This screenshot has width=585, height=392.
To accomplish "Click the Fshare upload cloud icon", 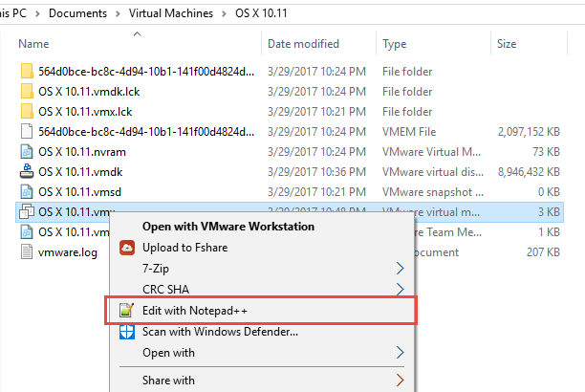I will 126,248.
